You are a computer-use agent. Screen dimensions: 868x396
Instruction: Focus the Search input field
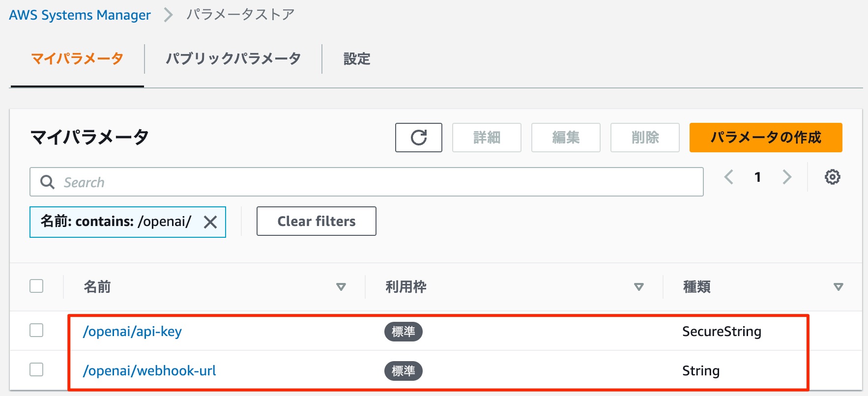[367, 182]
